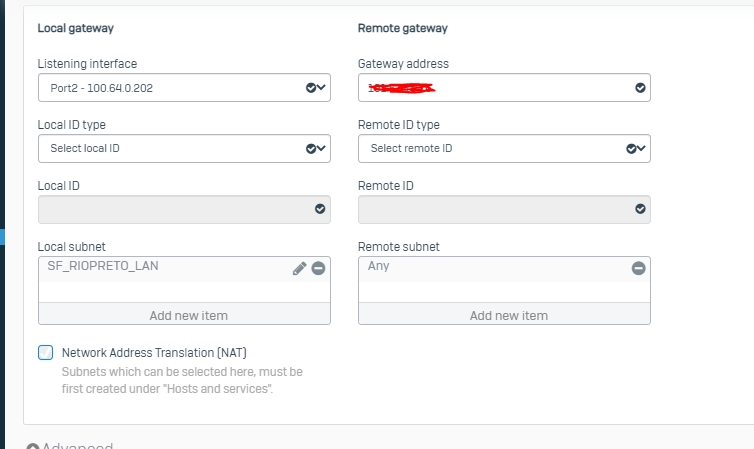The height and width of the screenshot is (449, 754).
Task: Enable Network Address Translation (NAT) checkbox
Action: tap(46, 352)
